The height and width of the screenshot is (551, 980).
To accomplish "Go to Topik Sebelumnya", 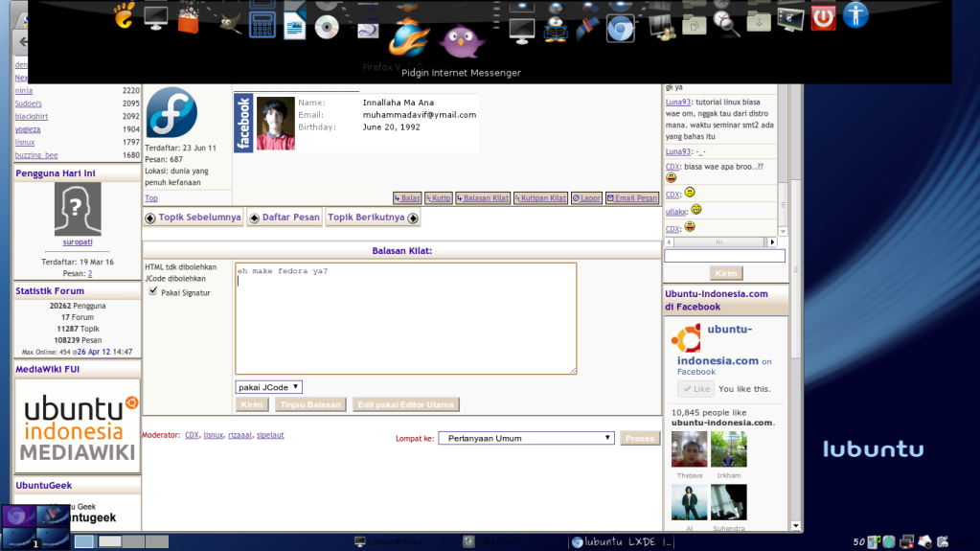I will [194, 218].
